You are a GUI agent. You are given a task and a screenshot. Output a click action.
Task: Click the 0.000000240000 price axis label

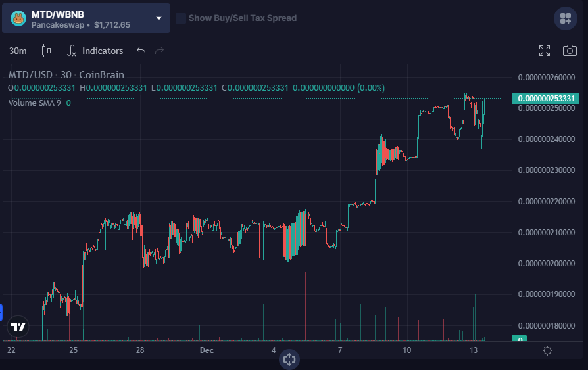coord(547,139)
